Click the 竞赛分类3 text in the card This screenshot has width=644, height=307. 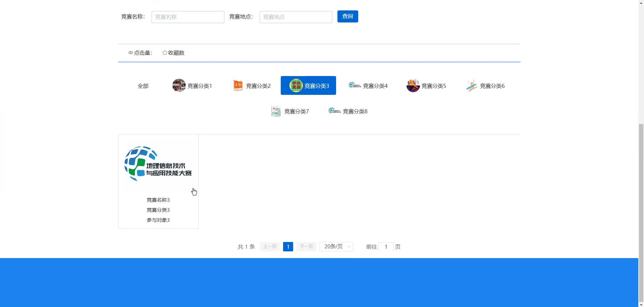coord(158,210)
